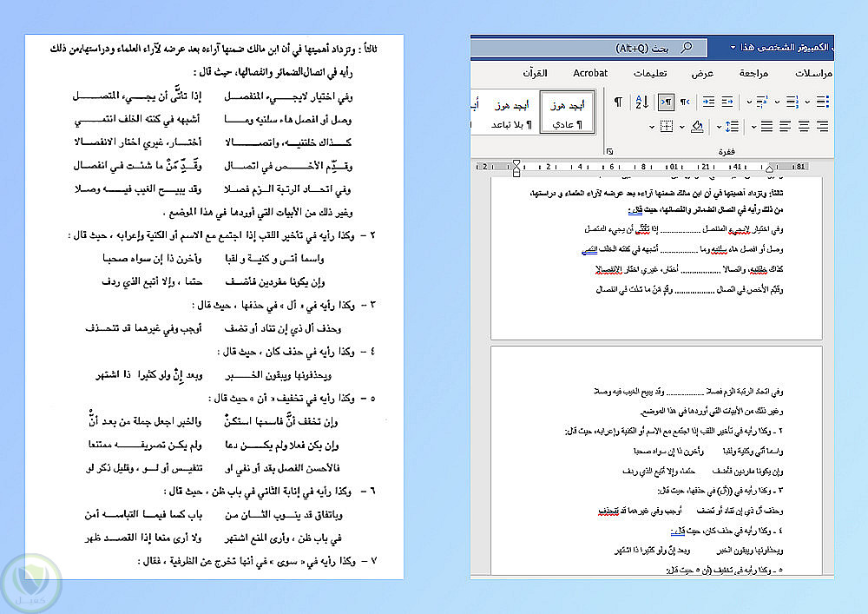The width and height of the screenshot is (868, 614).
Task: Open paragraph settings dialog launcher
Action: pos(609,150)
